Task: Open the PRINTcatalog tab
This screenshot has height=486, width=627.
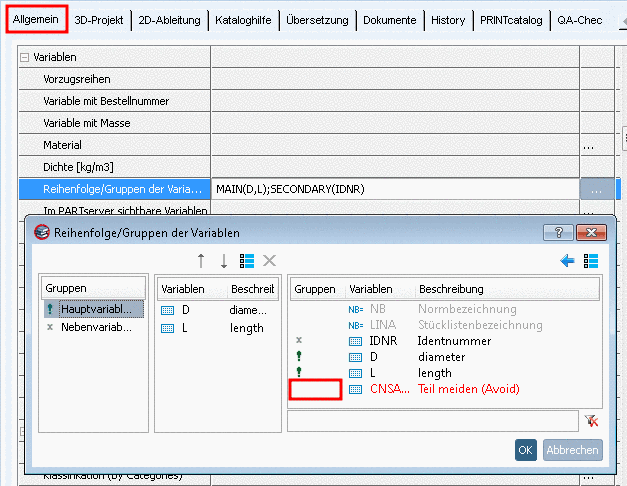Action: click(x=511, y=20)
